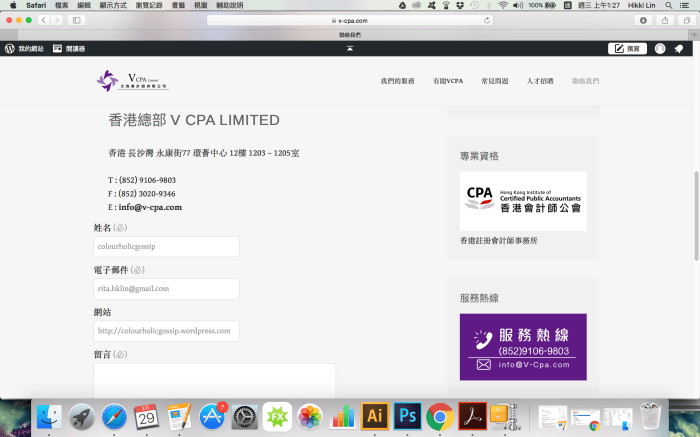Click the user avatar in the WordPress bar
Screen dimensions: 700x437
pos(660,48)
